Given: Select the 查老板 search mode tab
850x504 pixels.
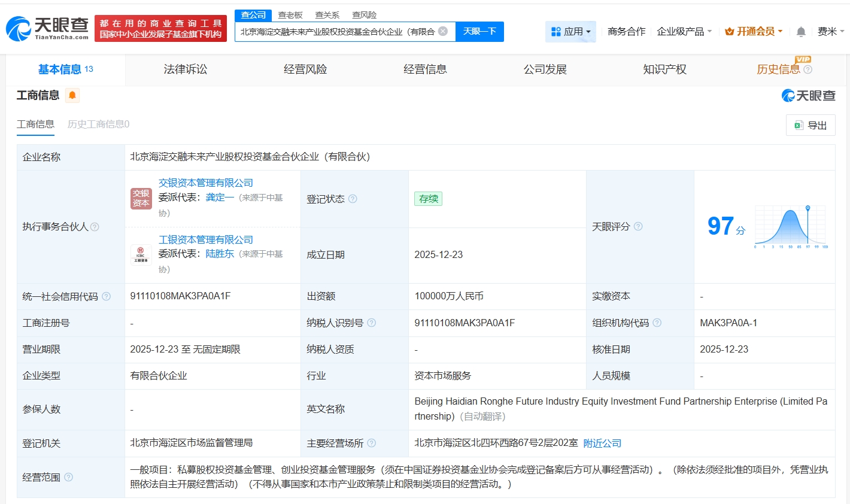Looking at the screenshot, I should 290,15.
